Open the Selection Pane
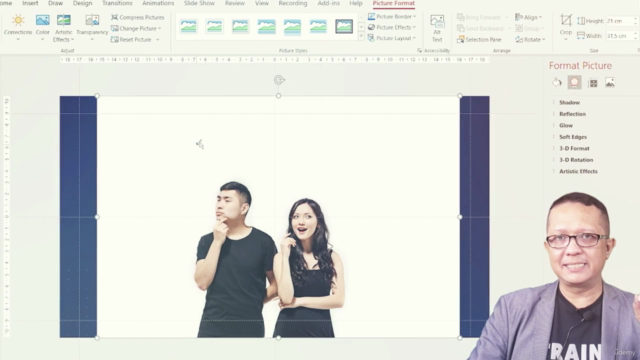Image resolution: width=640 pixels, height=360 pixels. 479,40
